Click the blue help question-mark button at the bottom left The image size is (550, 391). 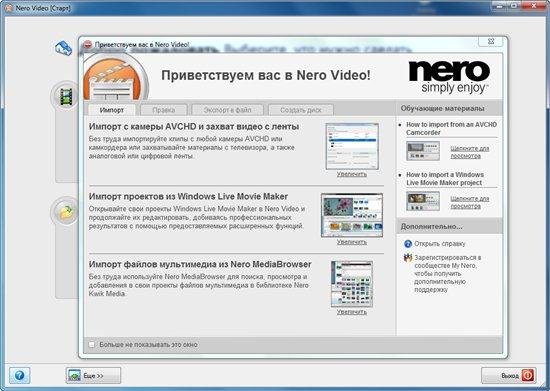pyautogui.click(x=20, y=376)
